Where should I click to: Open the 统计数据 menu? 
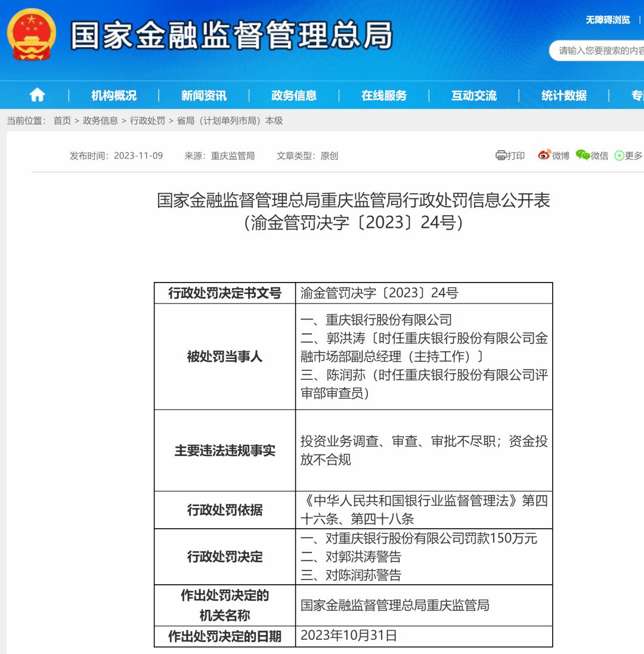[x=564, y=95]
